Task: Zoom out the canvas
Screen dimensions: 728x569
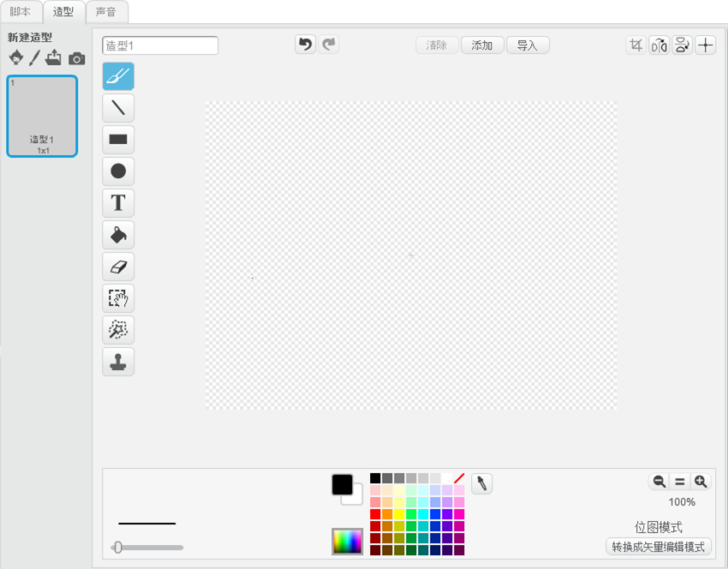Action: (659, 482)
